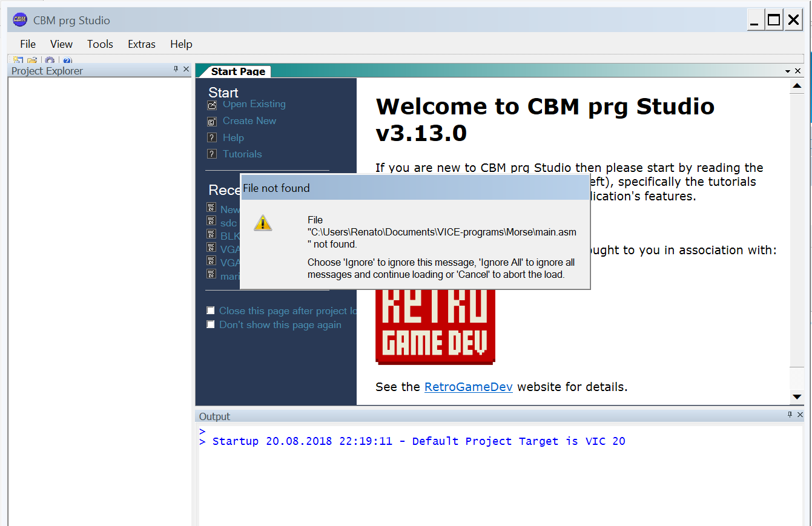Image resolution: width=812 pixels, height=526 pixels.
Task: Click the 'File not found' dialog title bar
Action: pyautogui.click(x=415, y=188)
